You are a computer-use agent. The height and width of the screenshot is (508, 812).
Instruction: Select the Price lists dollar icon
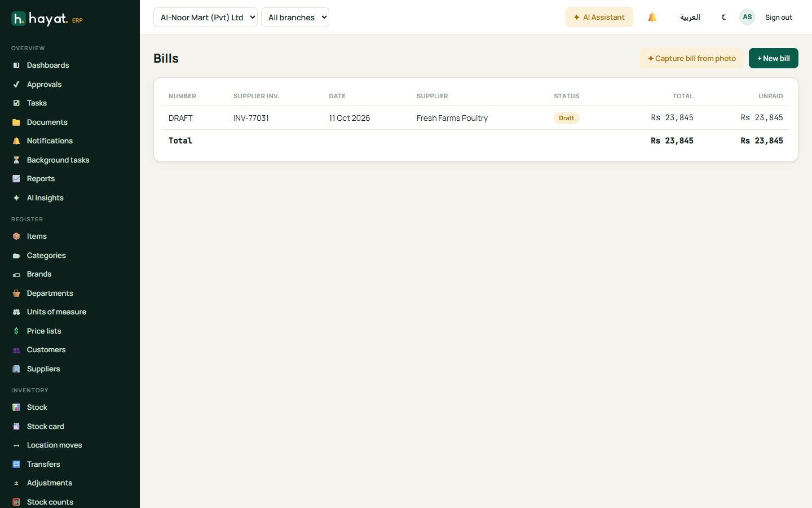[x=16, y=331]
